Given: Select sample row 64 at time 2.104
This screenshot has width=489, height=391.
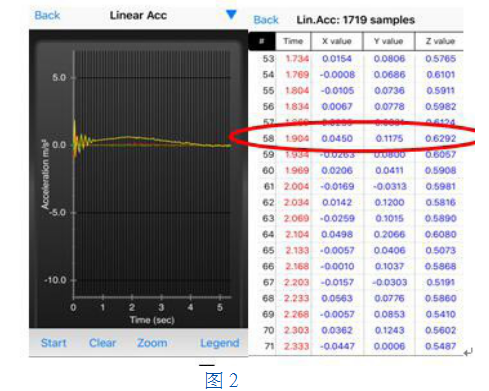Looking at the screenshot, I should (356, 234).
